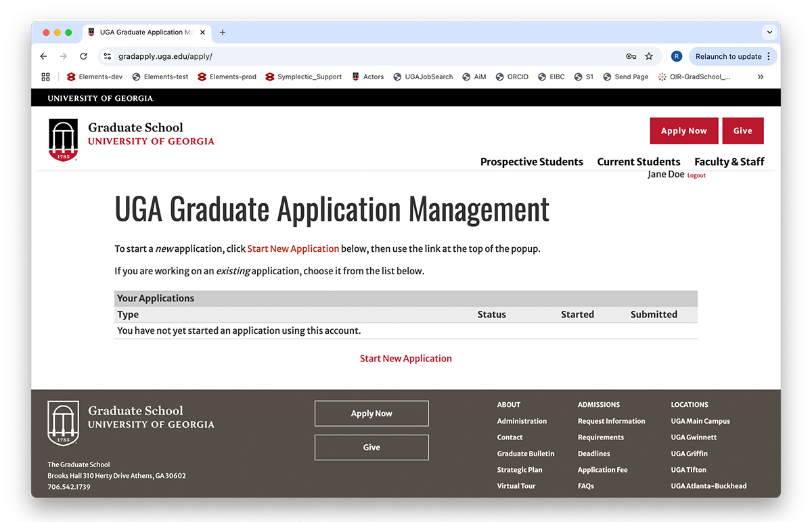Open a new tab with plus icon

coord(223,32)
